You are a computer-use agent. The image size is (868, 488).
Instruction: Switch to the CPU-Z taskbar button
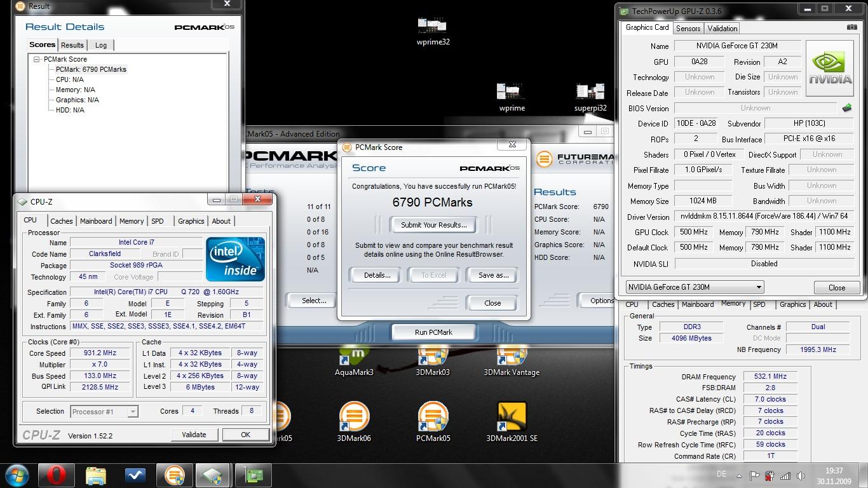214,475
